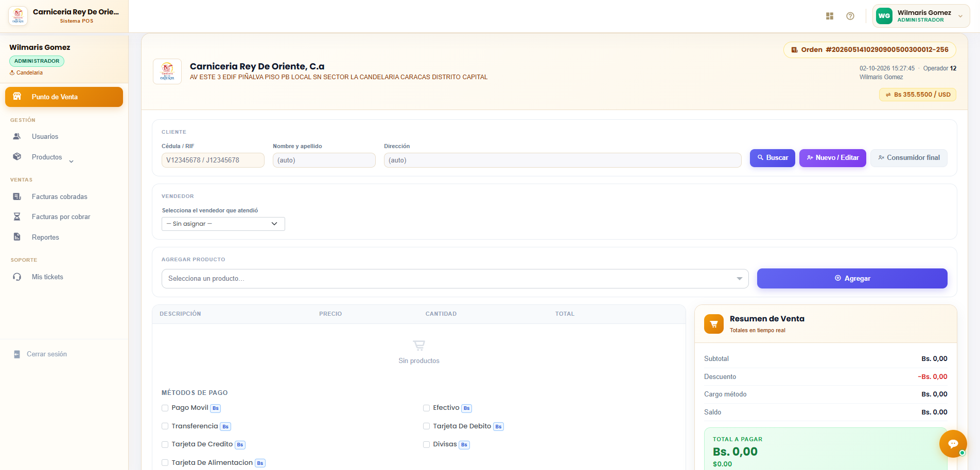Click the Mis tickets headset icon
This screenshot has width=980, height=470.
pos(17,277)
